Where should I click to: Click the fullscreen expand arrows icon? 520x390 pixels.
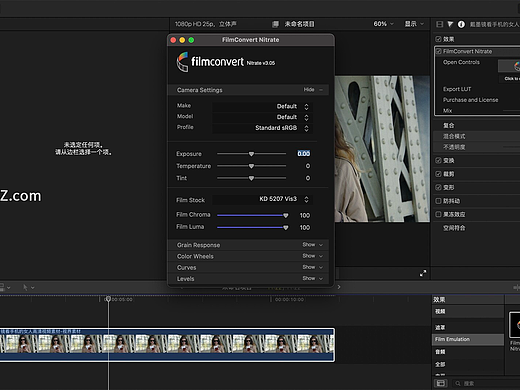coord(423,273)
